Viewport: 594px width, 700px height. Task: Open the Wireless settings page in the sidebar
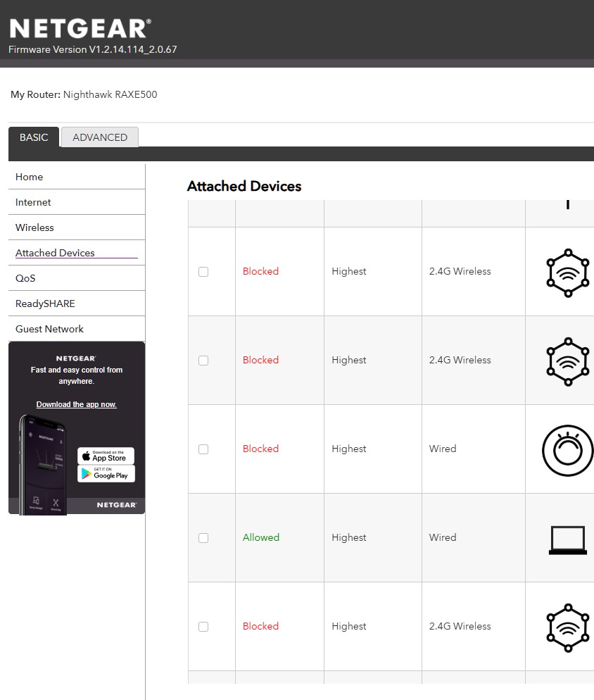coord(34,227)
